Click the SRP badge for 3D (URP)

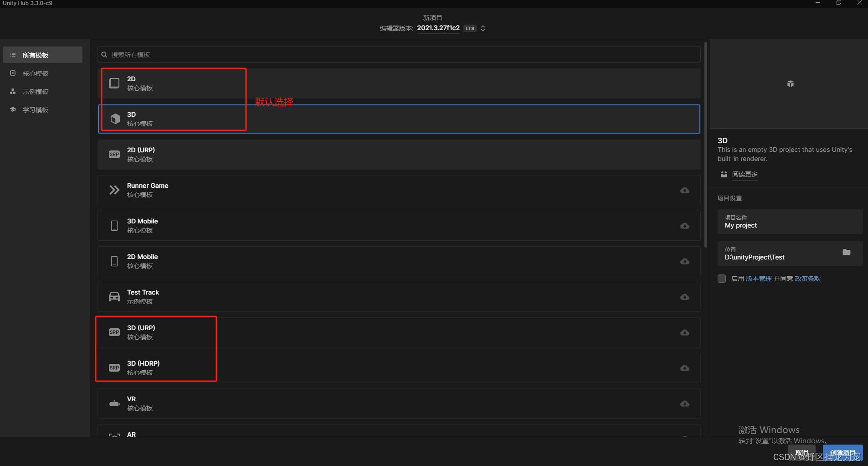pos(114,332)
